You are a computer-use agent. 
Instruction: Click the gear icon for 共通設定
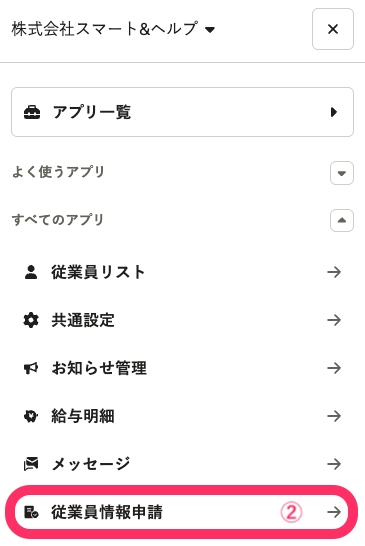tap(31, 320)
